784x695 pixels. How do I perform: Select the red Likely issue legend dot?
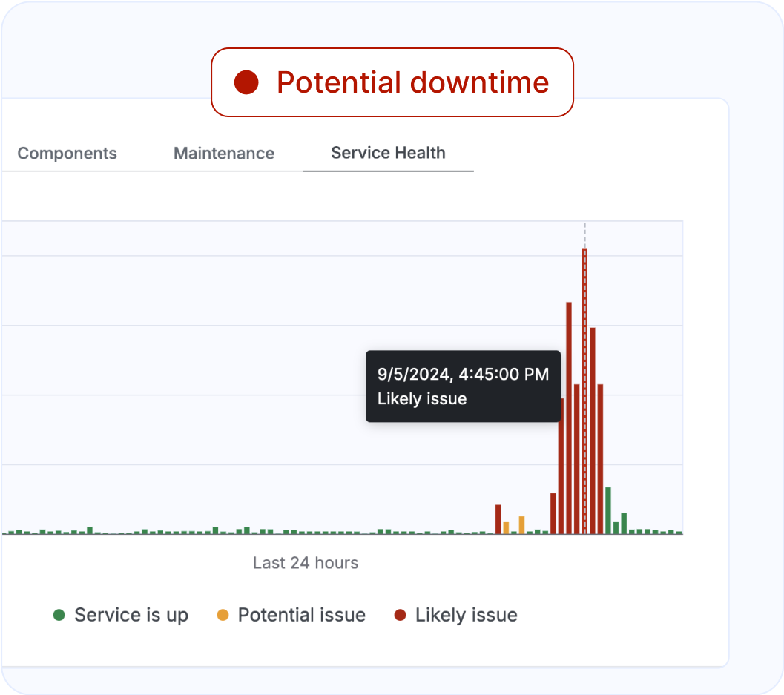(401, 616)
